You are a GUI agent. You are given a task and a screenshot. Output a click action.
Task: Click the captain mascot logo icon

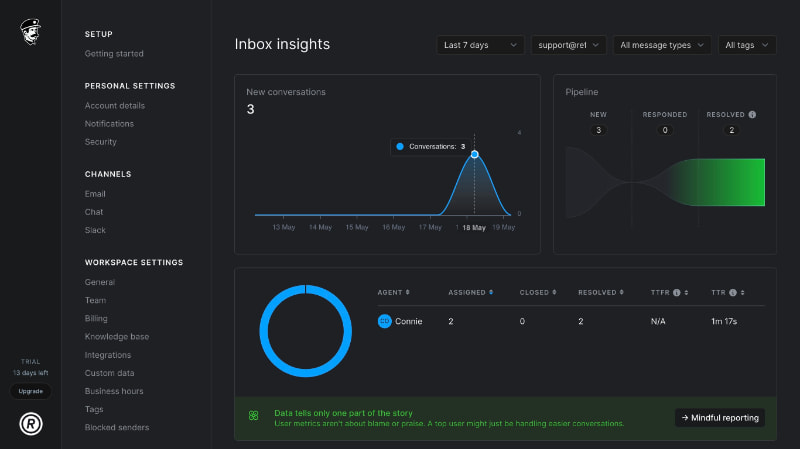click(x=31, y=32)
